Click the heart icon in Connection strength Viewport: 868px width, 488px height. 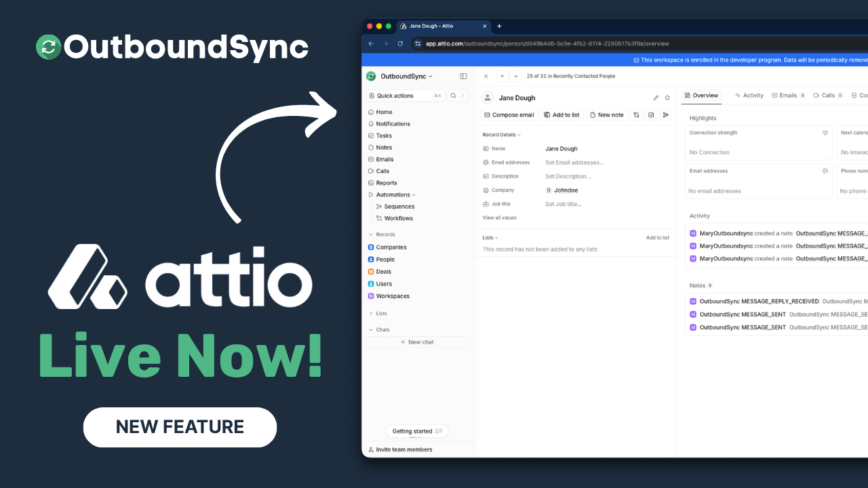825,133
